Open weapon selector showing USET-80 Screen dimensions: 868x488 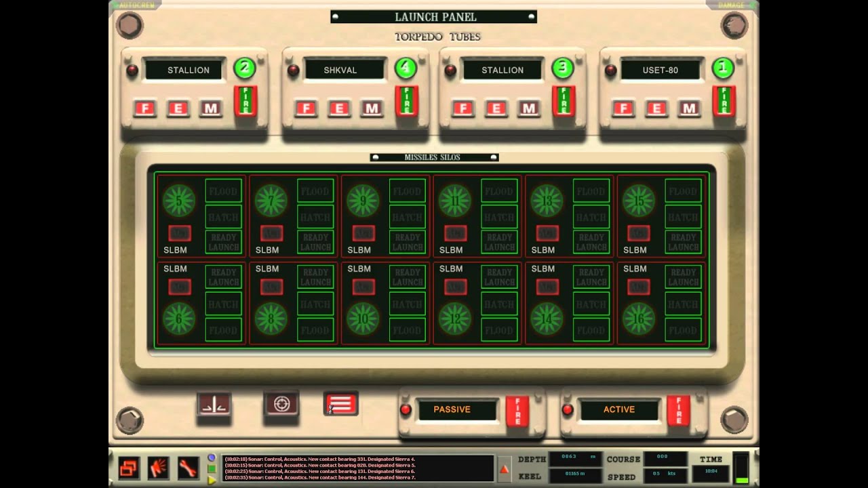(660, 70)
